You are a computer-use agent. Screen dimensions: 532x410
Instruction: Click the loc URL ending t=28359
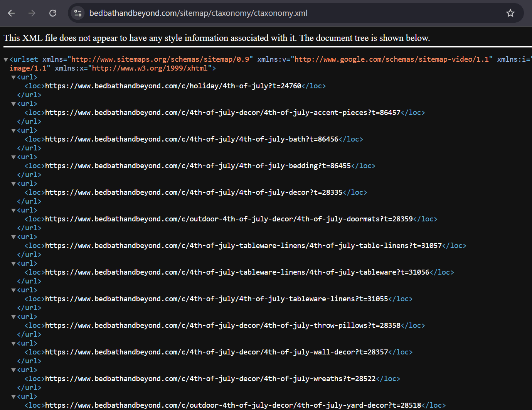(229, 219)
